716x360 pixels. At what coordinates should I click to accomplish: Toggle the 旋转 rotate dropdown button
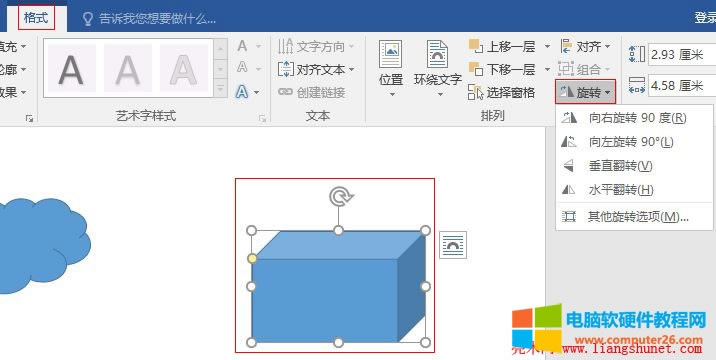[x=586, y=92]
